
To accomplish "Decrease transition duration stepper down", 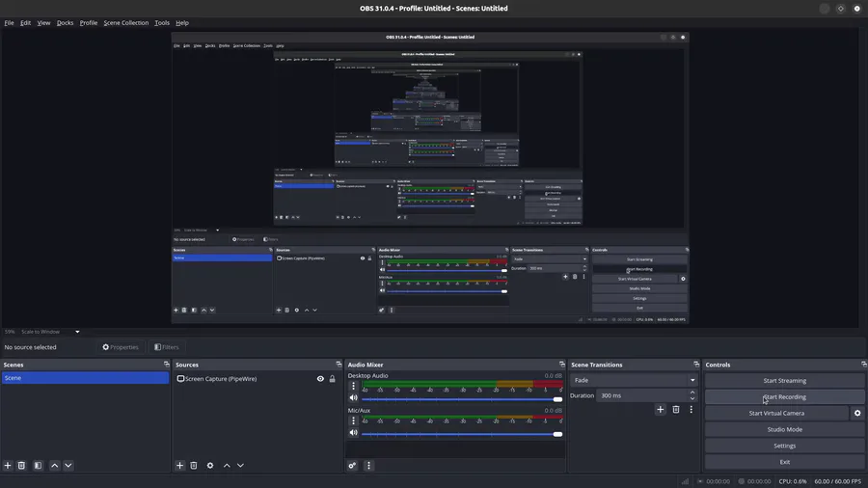I will pos(692,398).
